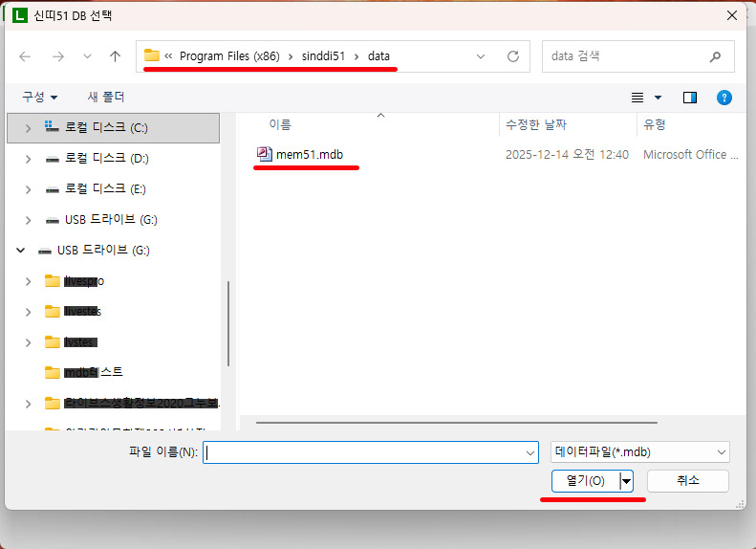756x549 pixels.
Task: Expand 로컬 디스크 (D:) tree node
Action: (x=29, y=159)
